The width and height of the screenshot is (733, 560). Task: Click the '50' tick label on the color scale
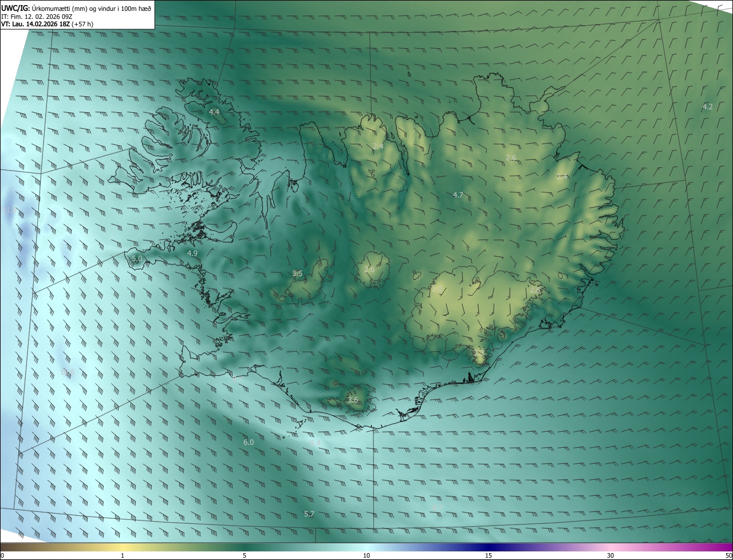click(x=728, y=556)
